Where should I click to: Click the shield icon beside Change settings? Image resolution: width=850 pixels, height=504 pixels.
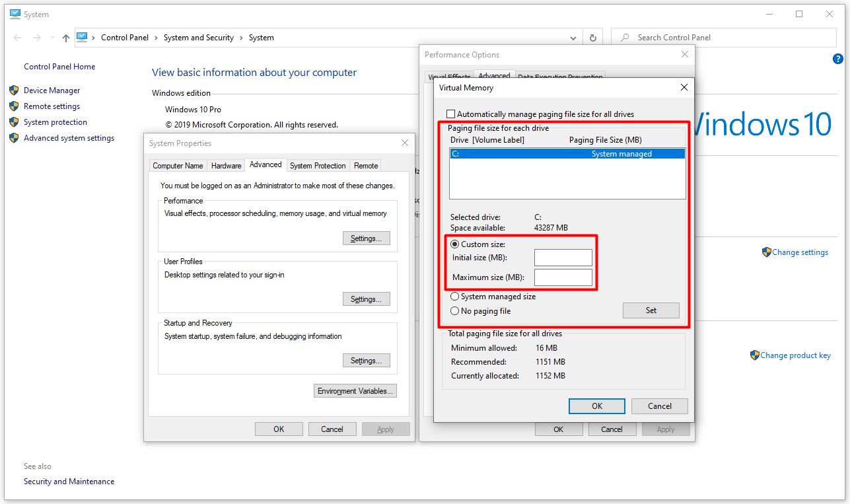766,252
